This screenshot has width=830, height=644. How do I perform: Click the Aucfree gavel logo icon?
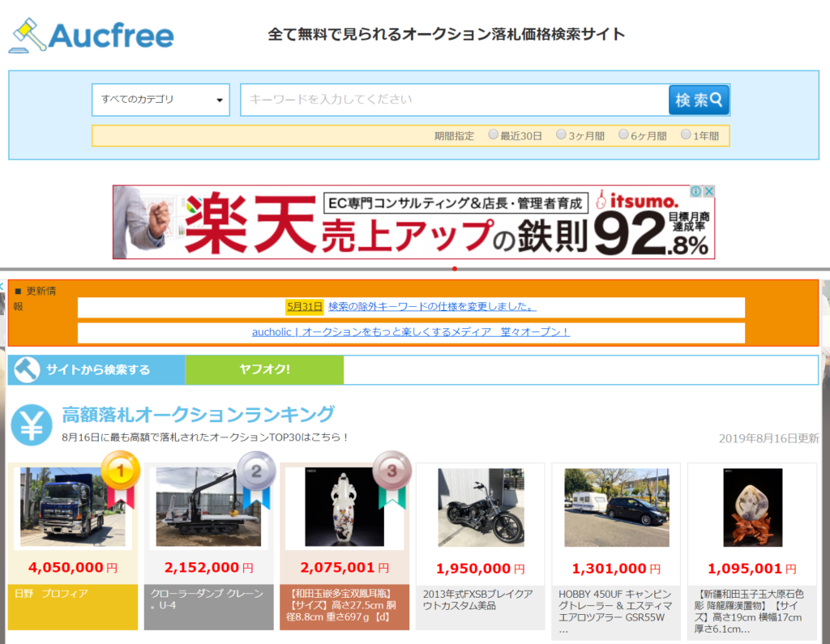pos(28,36)
